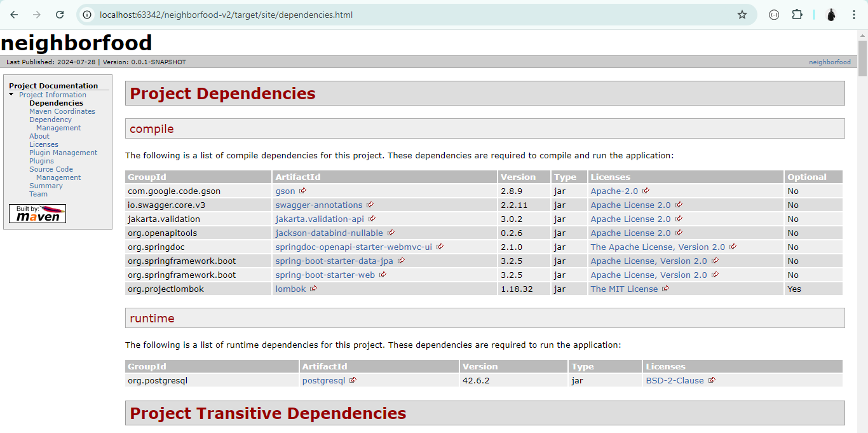Image resolution: width=868 pixels, height=433 pixels.
Task: Click external link icon beside lombok
Action: (x=313, y=289)
